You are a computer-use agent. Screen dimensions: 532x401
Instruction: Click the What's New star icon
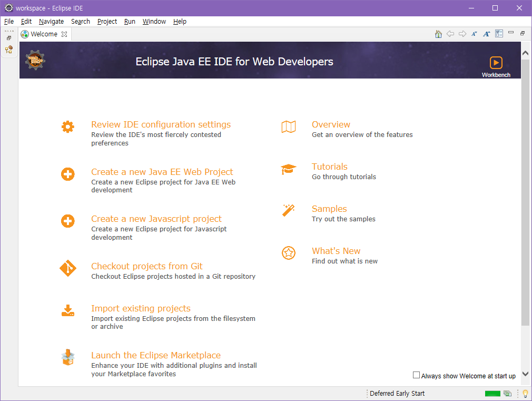point(289,253)
